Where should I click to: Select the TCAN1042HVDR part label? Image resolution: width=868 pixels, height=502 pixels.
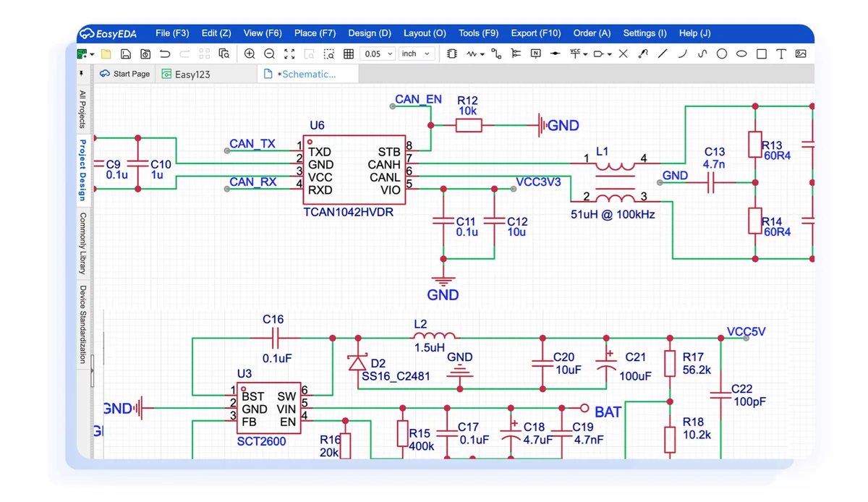[x=349, y=213]
